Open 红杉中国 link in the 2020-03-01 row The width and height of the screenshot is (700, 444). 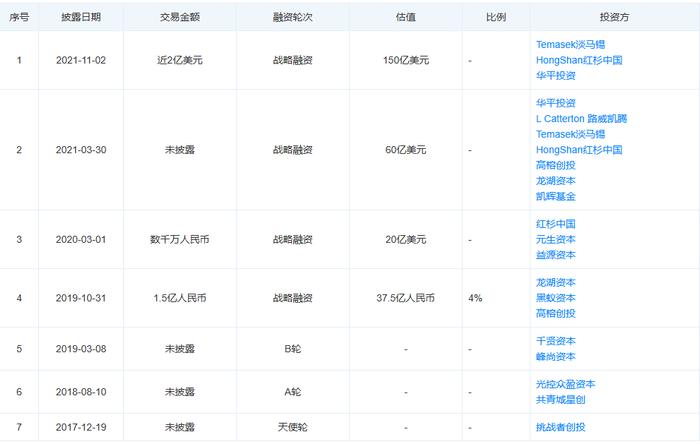point(556,224)
